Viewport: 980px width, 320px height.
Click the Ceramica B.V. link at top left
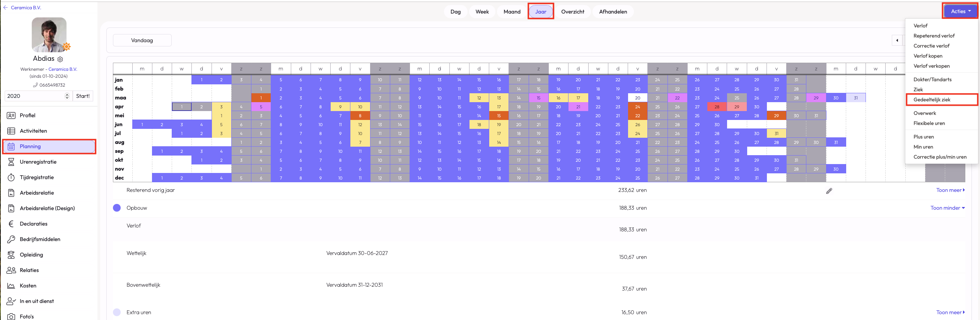[26, 7]
